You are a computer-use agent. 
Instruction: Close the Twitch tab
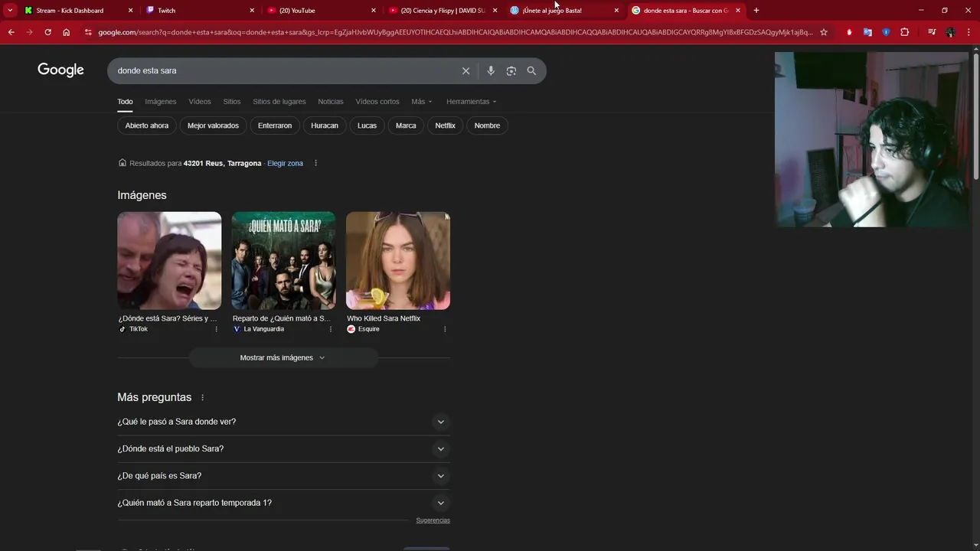(x=252, y=11)
